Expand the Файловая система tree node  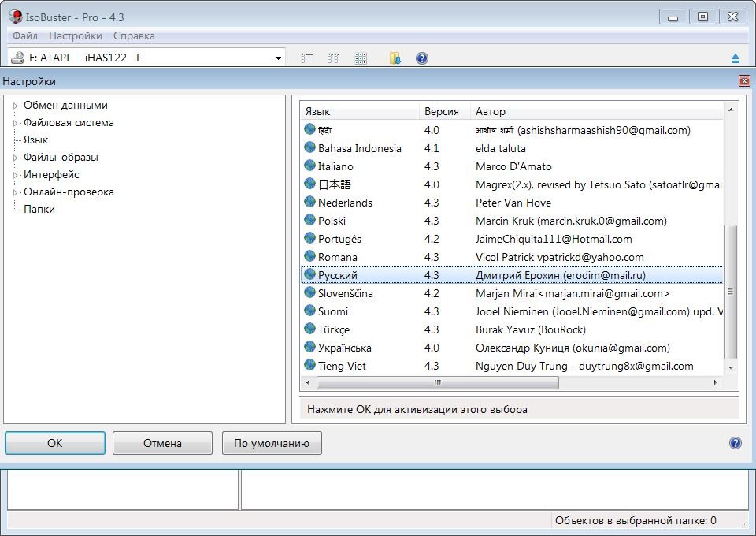16,123
